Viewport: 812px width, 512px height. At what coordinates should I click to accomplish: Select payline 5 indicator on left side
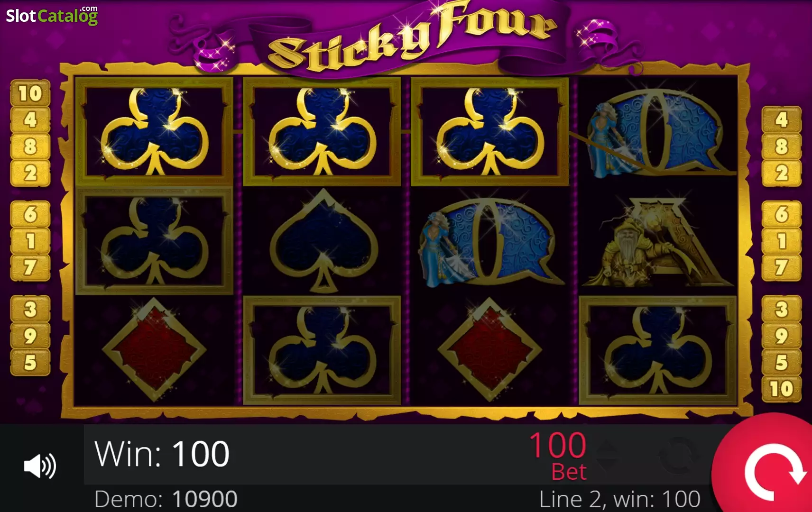tap(30, 363)
